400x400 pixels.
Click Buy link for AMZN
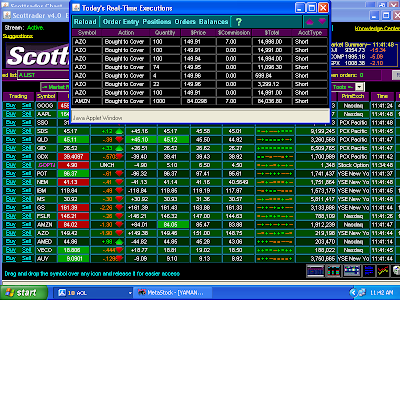11,225
